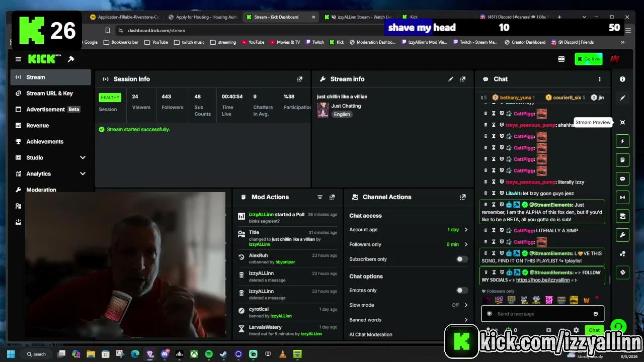Open Spotify from the taskbar
The height and width of the screenshot is (362, 644).
click(x=209, y=354)
